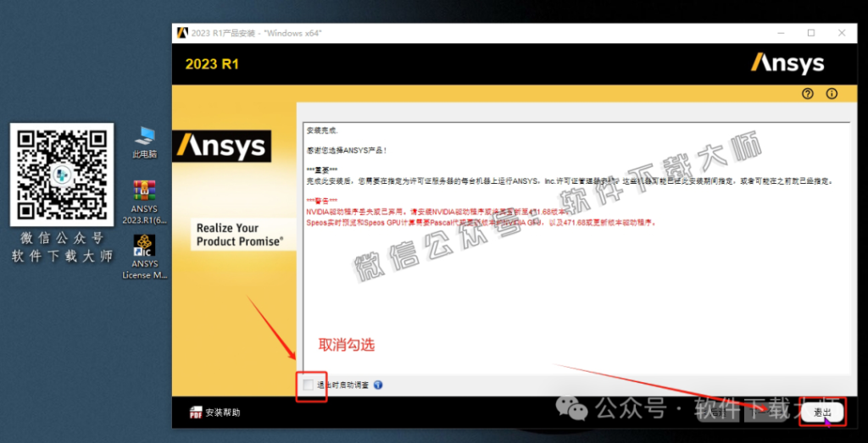Click the '2023 R1' yellow header label
Viewport: 868px width, 443px height.
[x=212, y=64]
